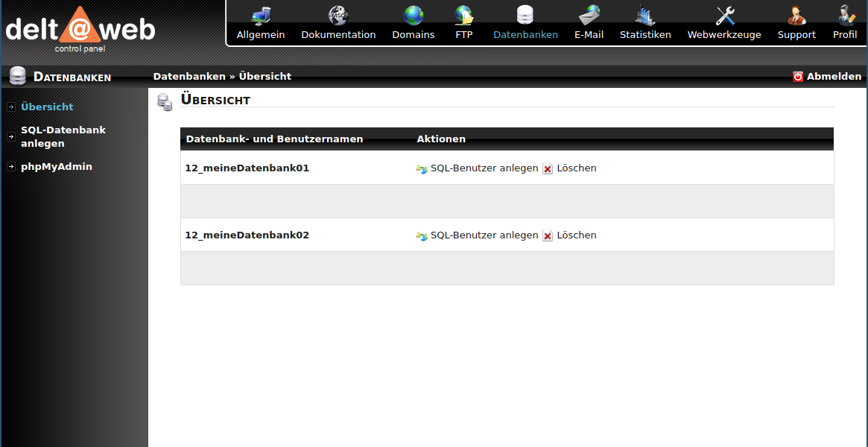
Task: Open the Dokumentation icon in top navigation
Action: pos(338,16)
